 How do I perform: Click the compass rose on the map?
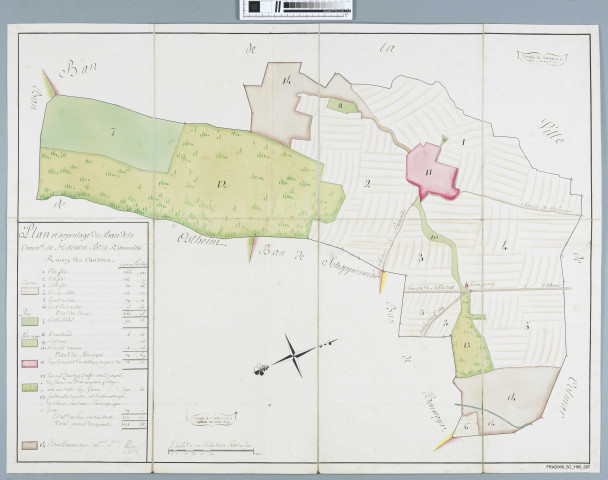point(290,356)
